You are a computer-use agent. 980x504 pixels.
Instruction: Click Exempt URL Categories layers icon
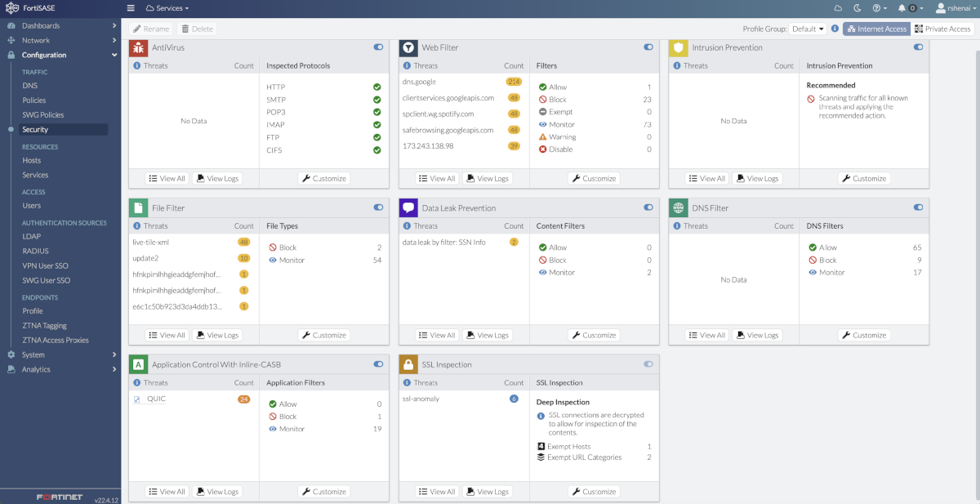click(541, 457)
